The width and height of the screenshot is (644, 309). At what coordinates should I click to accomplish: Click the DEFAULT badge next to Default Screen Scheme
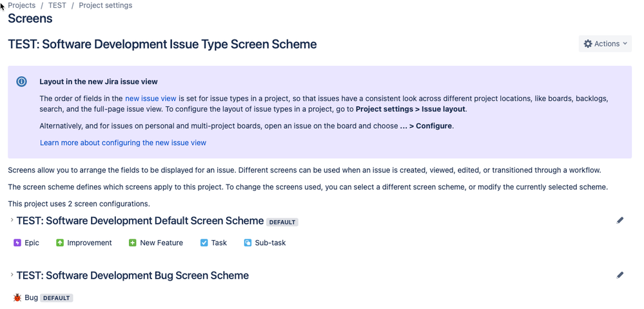pos(282,222)
